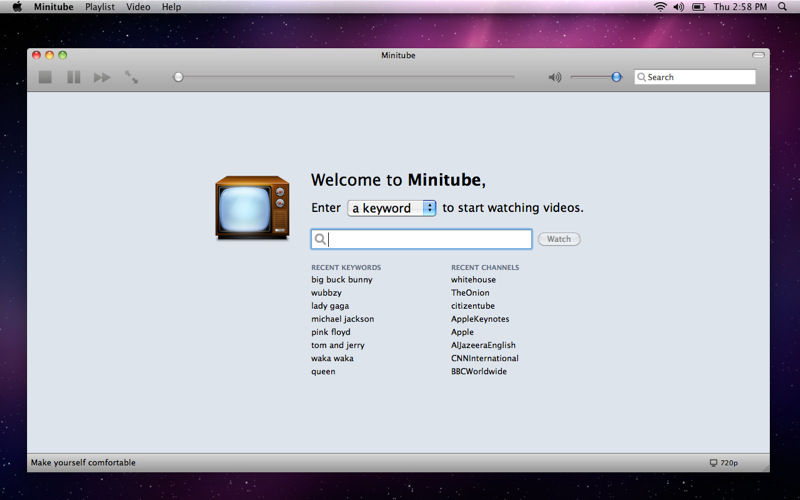Click the clock 'Thu 2:58 PM'
Image resolution: width=800 pixels, height=500 pixels.
[x=740, y=7]
